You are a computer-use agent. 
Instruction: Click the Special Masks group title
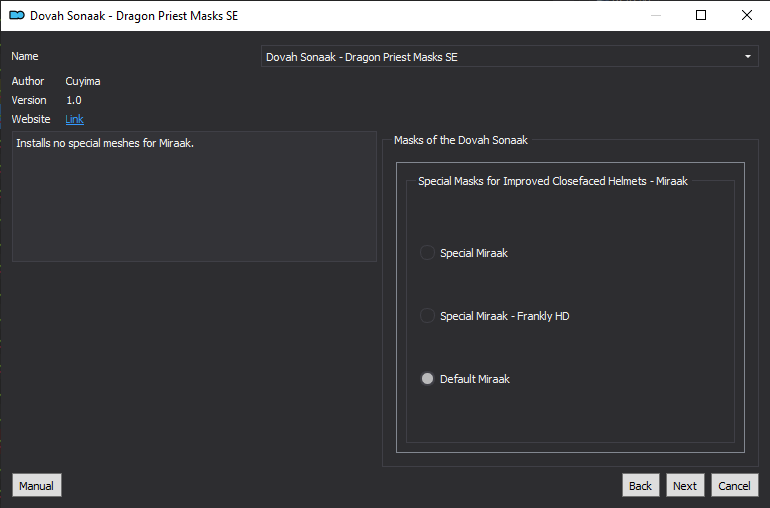[552, 181]
